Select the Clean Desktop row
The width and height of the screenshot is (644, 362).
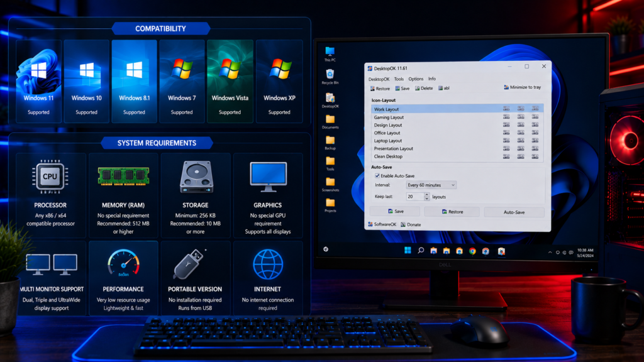tap(457, 156)
